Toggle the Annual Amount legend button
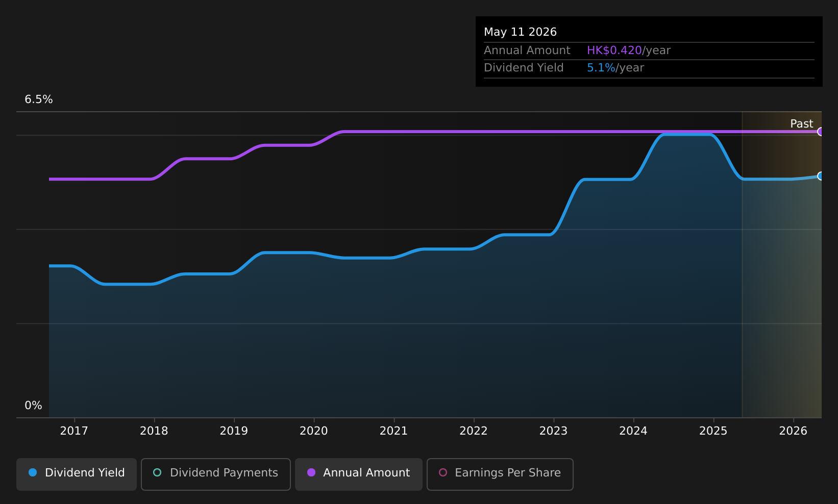Viewport: 838px width, 504px height. point(359,474)
